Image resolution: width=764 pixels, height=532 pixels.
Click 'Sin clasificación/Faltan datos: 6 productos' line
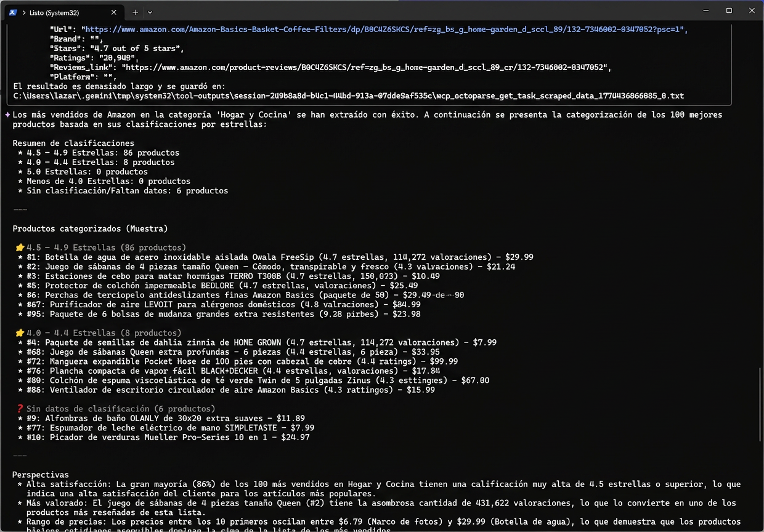pos(123,191)
